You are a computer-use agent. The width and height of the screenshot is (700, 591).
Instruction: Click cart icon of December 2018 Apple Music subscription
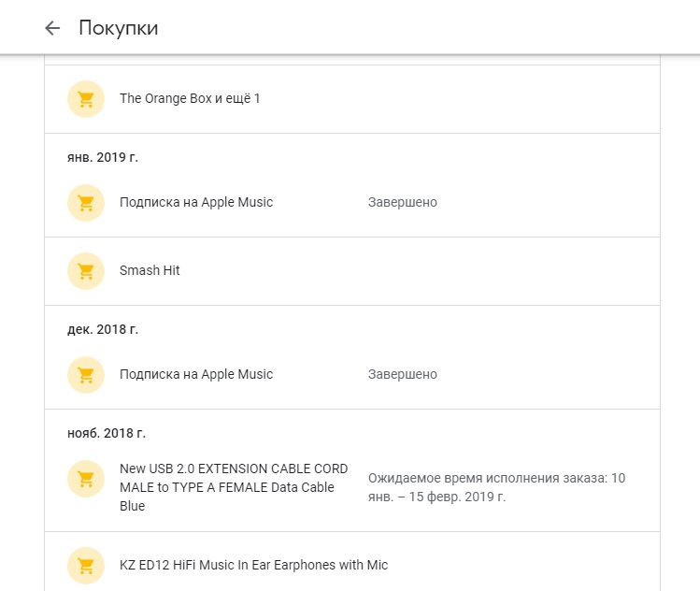[x=86, y=375]
